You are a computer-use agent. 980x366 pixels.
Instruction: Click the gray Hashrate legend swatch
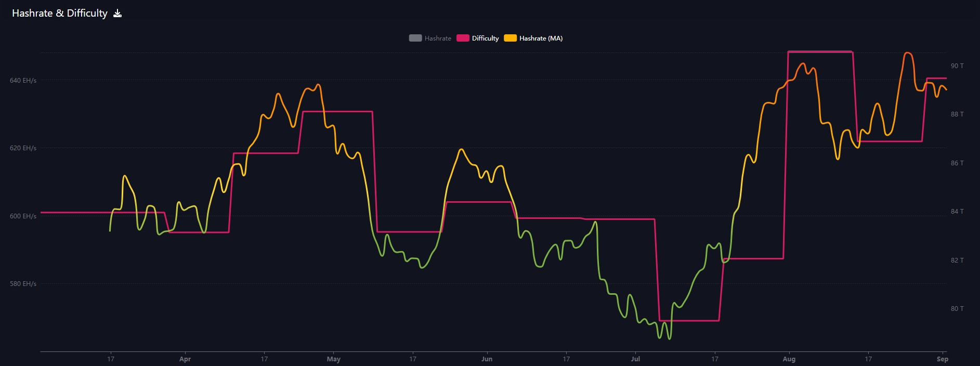pos(415,38)
